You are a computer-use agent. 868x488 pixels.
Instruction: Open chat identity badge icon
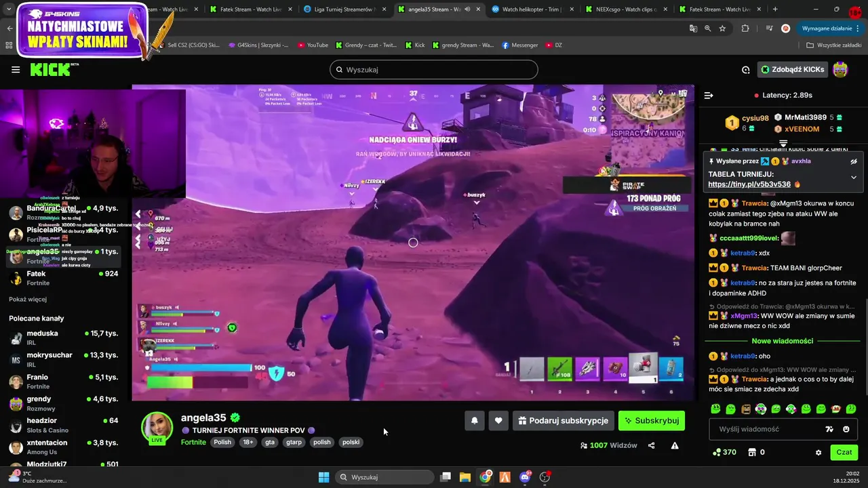[x=829, y=429]
